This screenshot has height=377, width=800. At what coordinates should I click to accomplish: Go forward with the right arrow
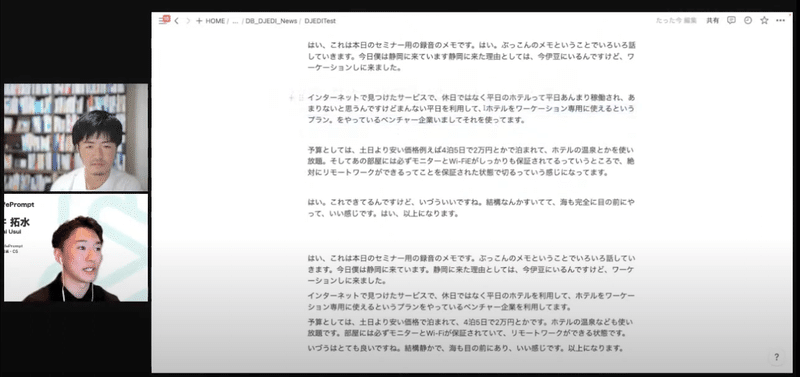(188, 21)
